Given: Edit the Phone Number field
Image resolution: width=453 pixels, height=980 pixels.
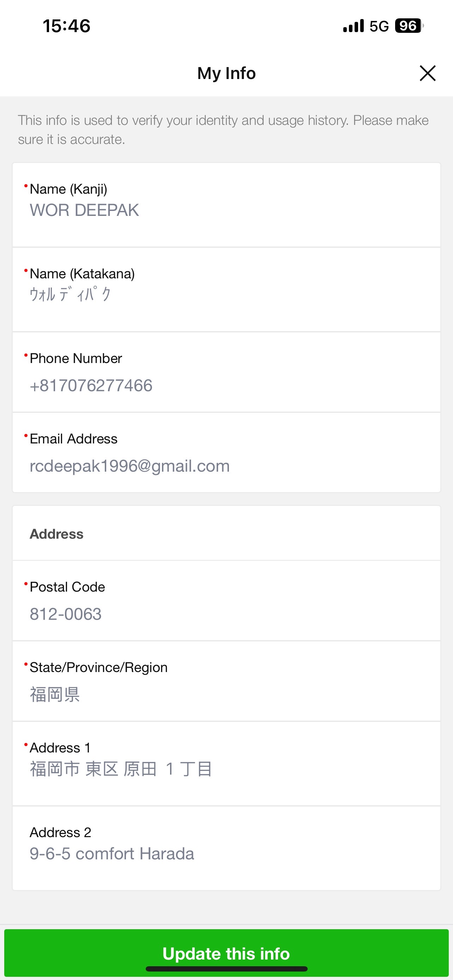Looking at the screenshot, I should (x=226, y=373).
